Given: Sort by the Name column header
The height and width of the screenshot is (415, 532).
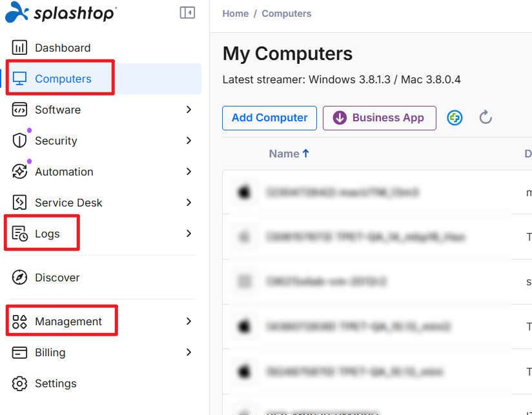Looking at the screenshot, I should click(284, 154).
